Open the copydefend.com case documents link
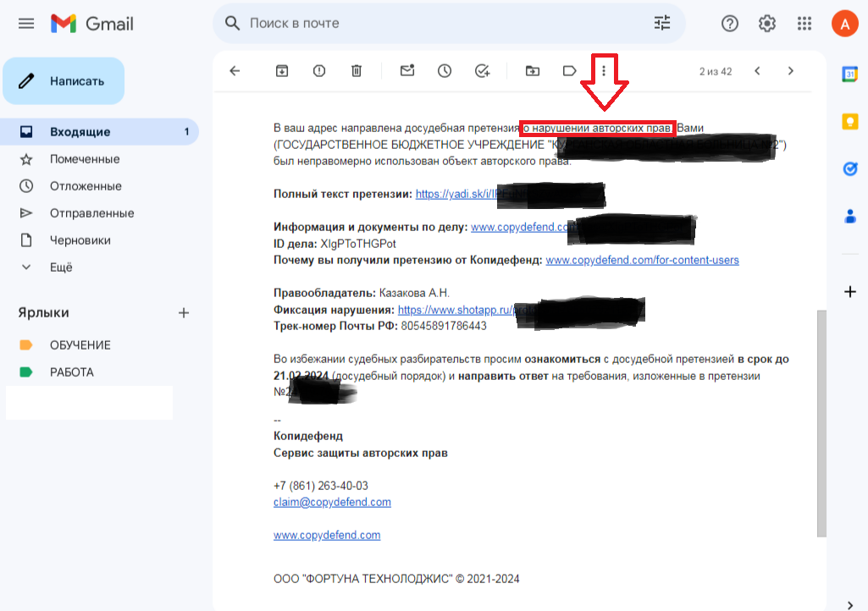 click(x=520, y=227)
